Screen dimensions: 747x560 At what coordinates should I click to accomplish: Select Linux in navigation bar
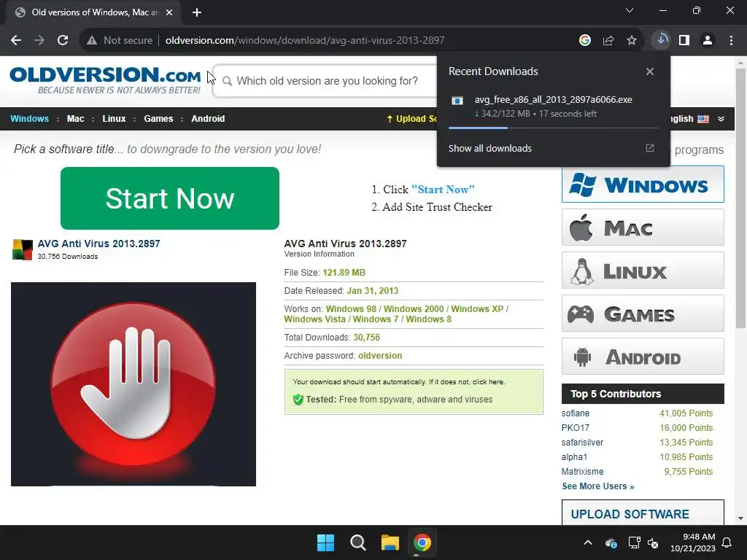pyautogui.click(x=114, y=119)
